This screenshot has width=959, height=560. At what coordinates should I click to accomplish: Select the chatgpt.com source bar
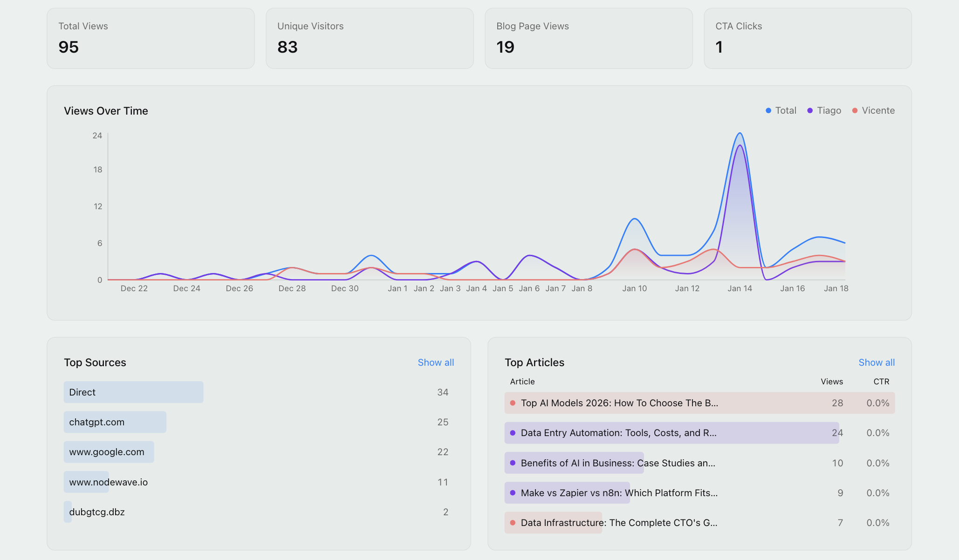pyautogui.click(x=115, y=422)
